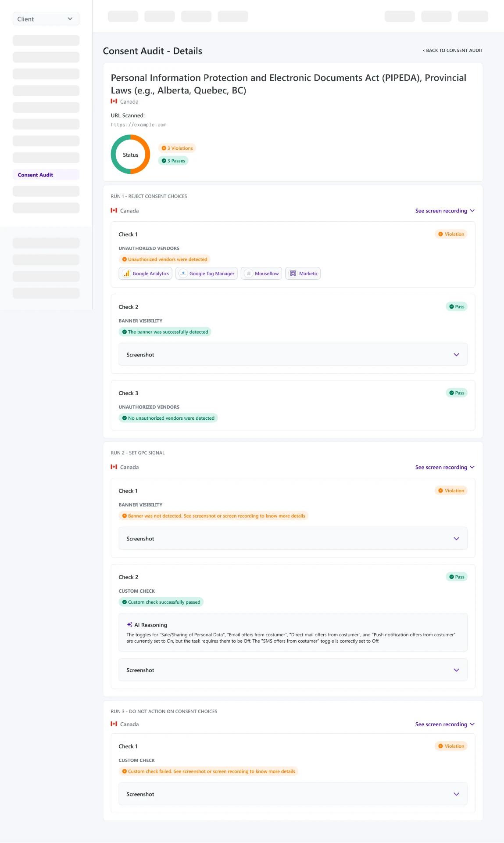Image resolution: width=504 pixels, height=843 pixels.
Task: Click 'Custom check failed' message
Action: pyautogui.click(x=208, y=771)
